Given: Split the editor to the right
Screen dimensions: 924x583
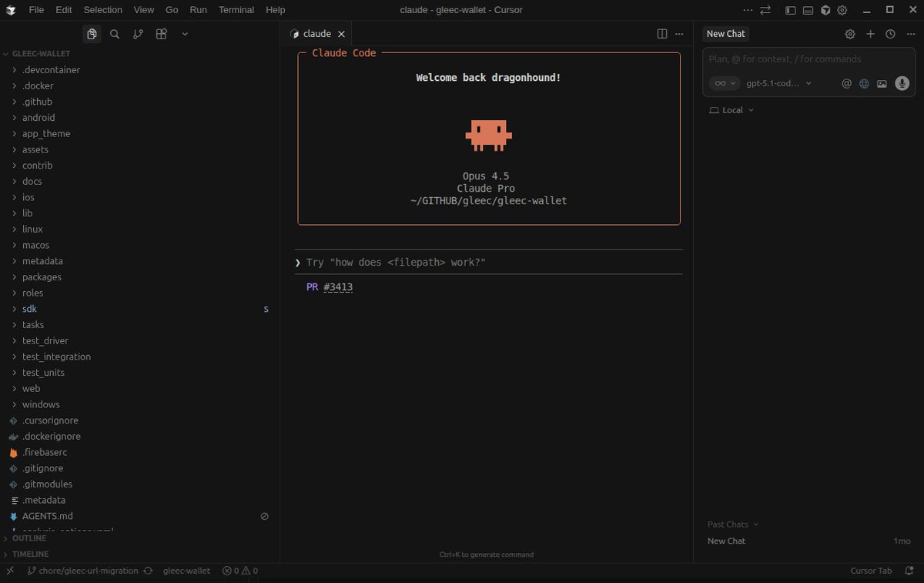Looking at the screenshot, I should [x=662, y=34].
